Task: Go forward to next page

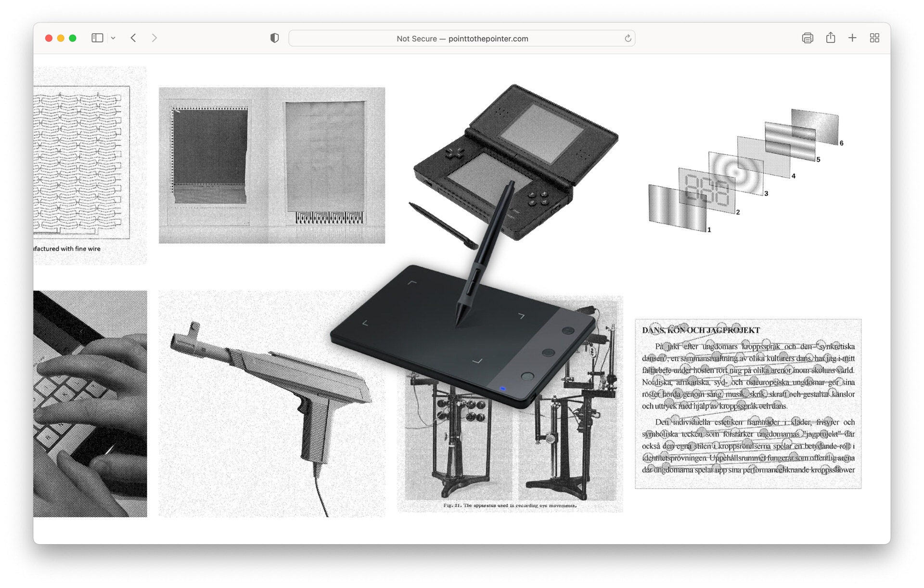Action: coord(154,38)
